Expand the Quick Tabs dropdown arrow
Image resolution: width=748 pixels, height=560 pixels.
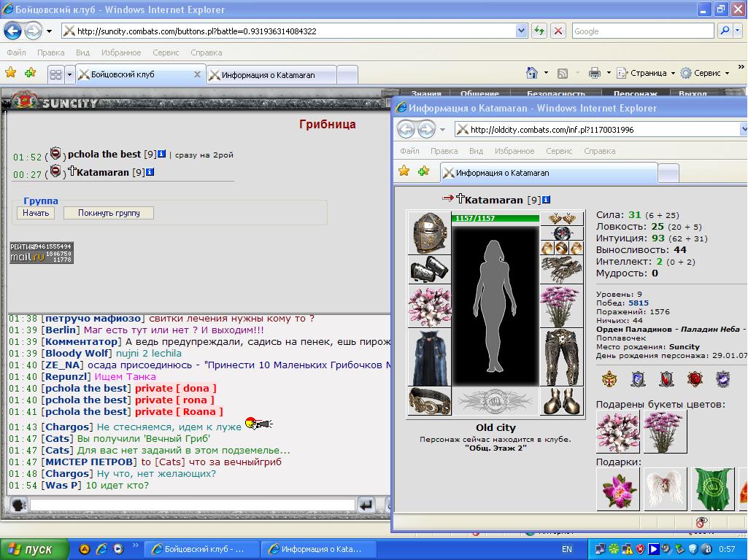[x=69, y=74]
